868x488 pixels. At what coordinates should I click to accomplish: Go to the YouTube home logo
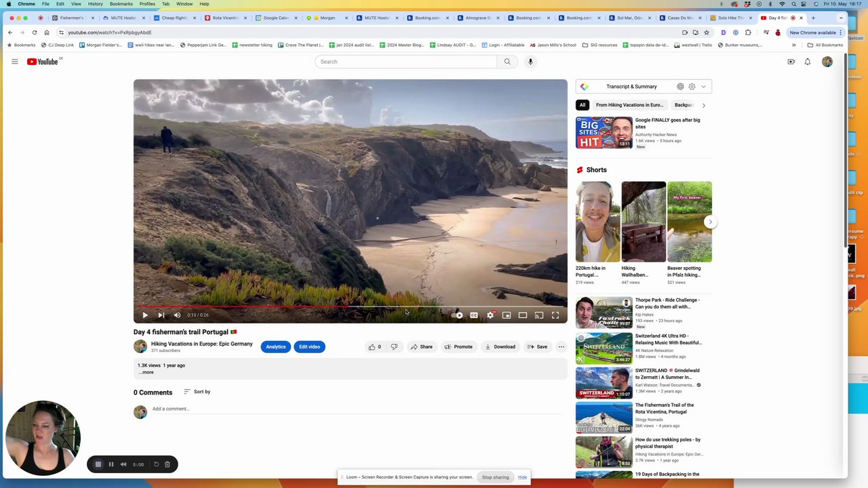42,62
